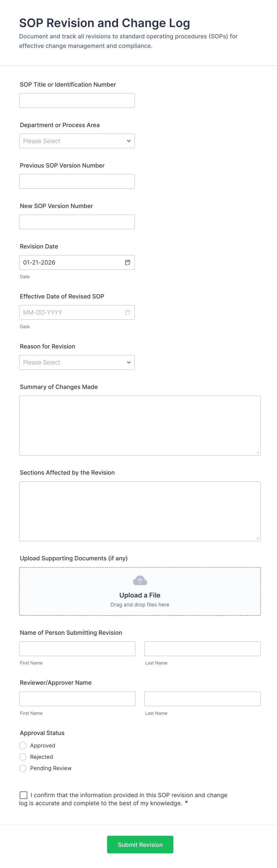Choose Pending Review as approval status
The image size is (277, 868).
point(23,768)
